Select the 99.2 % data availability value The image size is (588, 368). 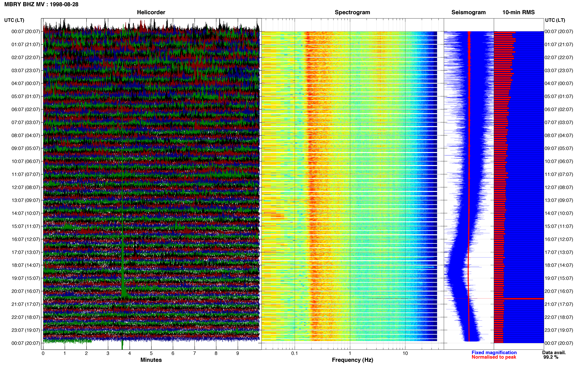(551, 357)
